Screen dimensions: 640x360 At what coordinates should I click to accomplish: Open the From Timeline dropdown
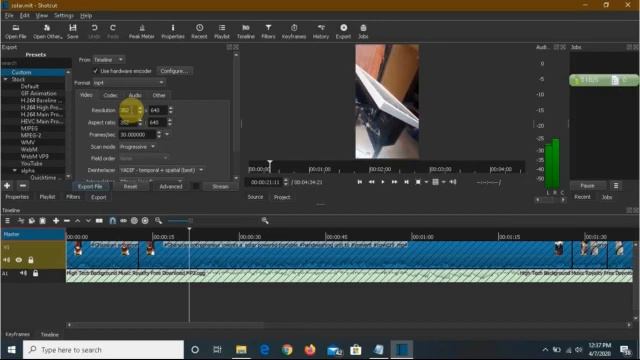(x=109, y=60)
